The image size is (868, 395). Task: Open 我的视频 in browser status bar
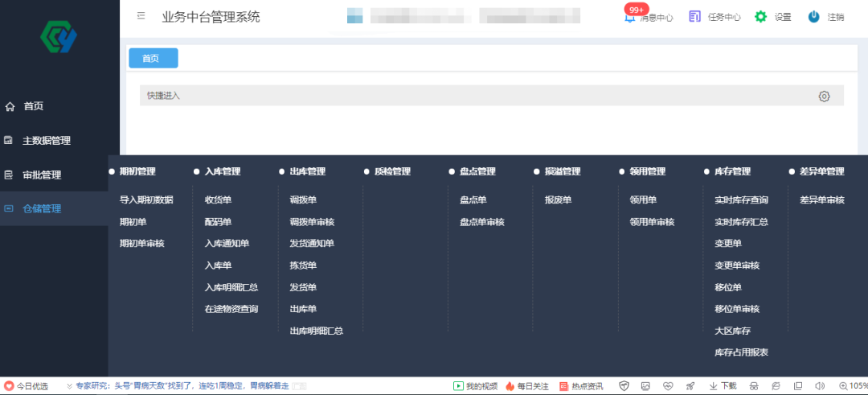pos(476,386)
